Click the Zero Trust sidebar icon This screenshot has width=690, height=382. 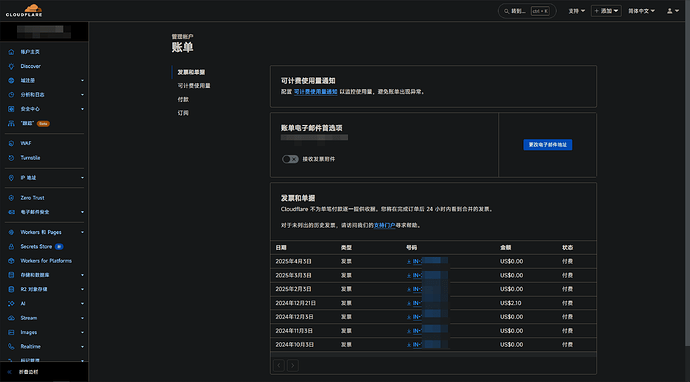coord(11,198)
